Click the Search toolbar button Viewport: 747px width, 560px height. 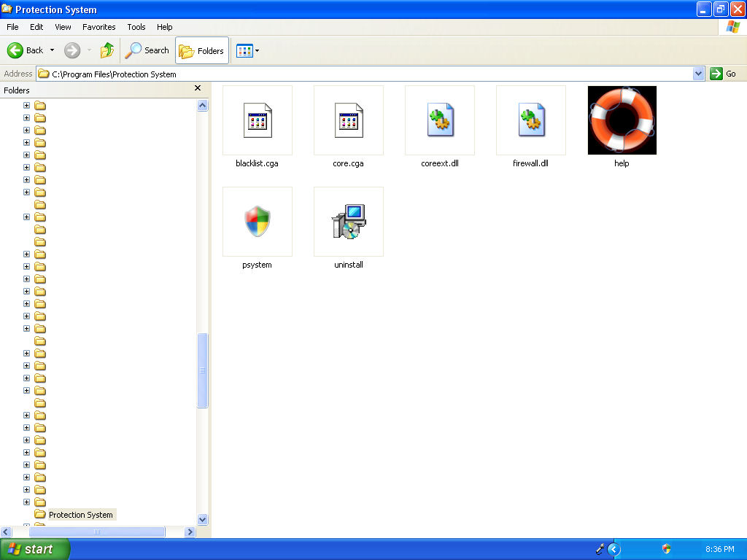[147, 50]
